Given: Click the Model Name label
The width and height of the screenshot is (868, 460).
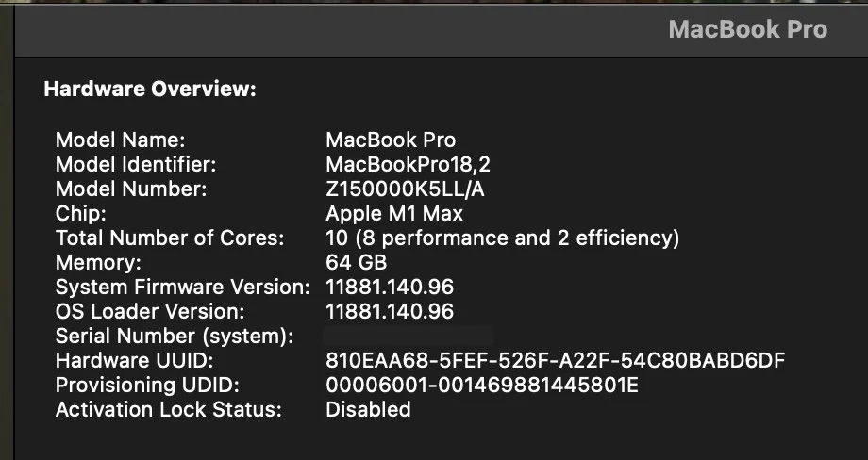Looking at the screenshot, I should point(120,140).
